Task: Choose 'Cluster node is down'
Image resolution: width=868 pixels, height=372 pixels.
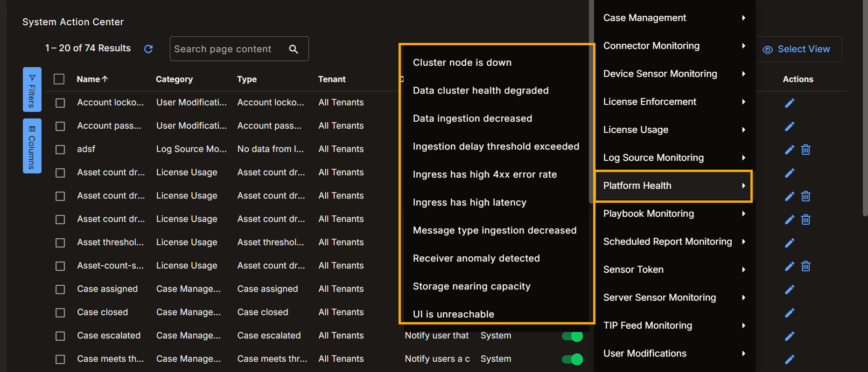Action: click(496, 62)
